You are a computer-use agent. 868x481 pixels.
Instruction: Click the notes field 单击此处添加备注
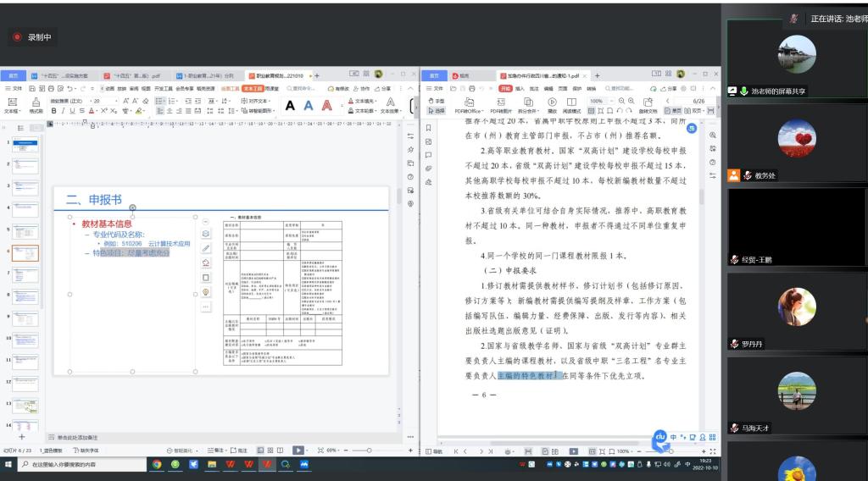77,437
